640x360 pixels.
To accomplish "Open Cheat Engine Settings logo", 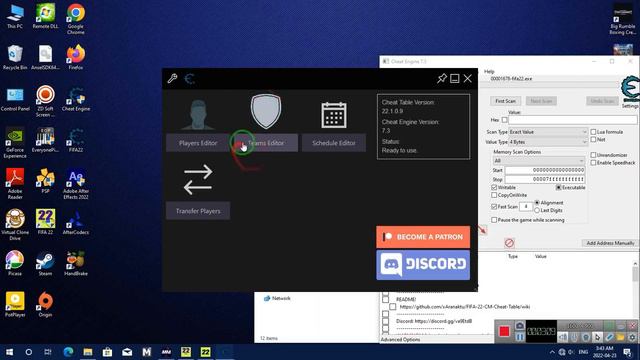I will coord(630,89).
